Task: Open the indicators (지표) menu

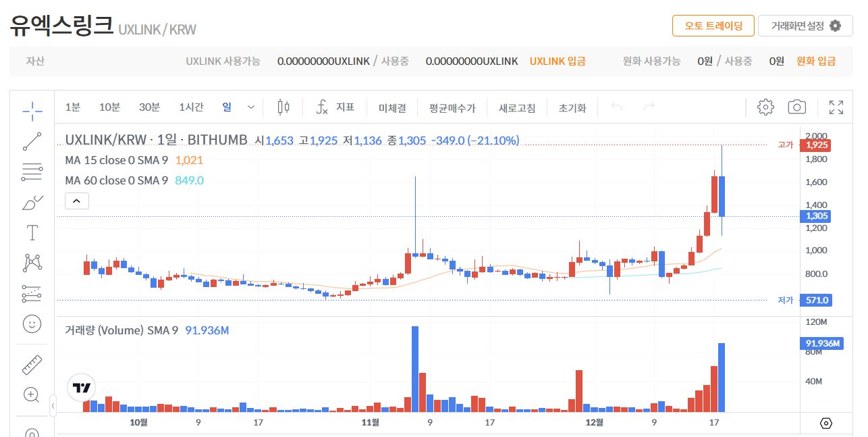Action: 335,107
